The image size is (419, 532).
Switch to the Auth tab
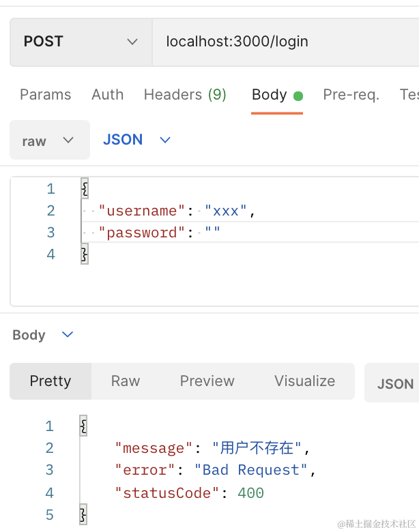coord(107,95)
